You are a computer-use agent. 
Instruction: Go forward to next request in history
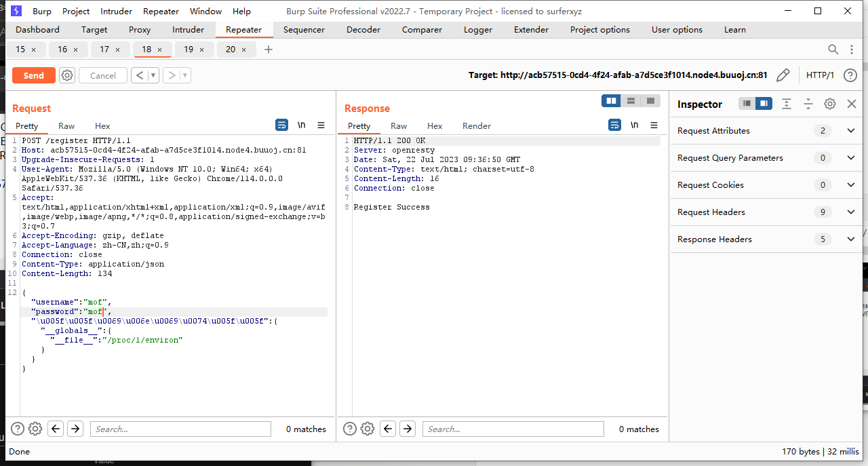coord(171,75)
